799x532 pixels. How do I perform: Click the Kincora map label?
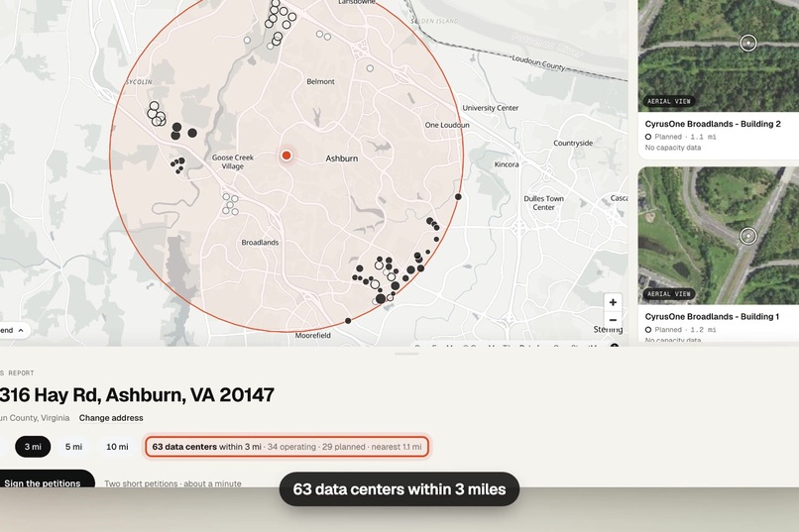coord(507,164)
